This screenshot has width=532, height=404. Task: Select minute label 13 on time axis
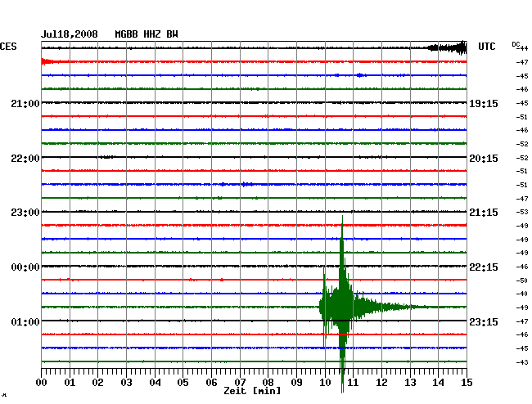pos(410,382)
